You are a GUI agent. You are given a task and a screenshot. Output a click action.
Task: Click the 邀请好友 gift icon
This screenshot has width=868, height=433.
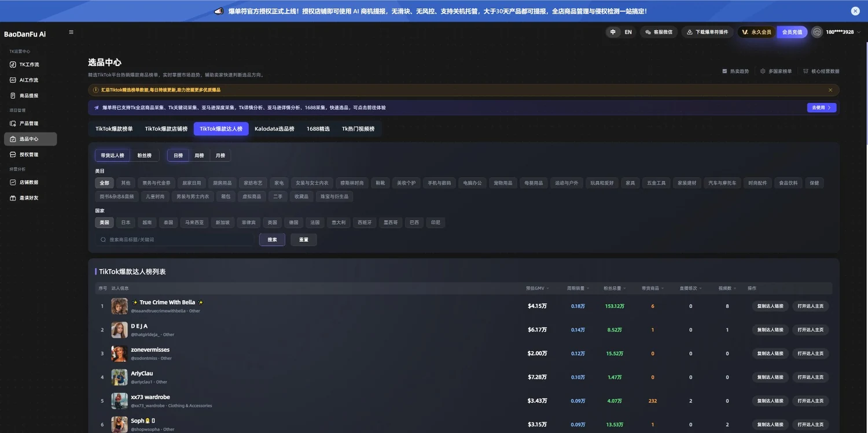(x=13, y=198)
